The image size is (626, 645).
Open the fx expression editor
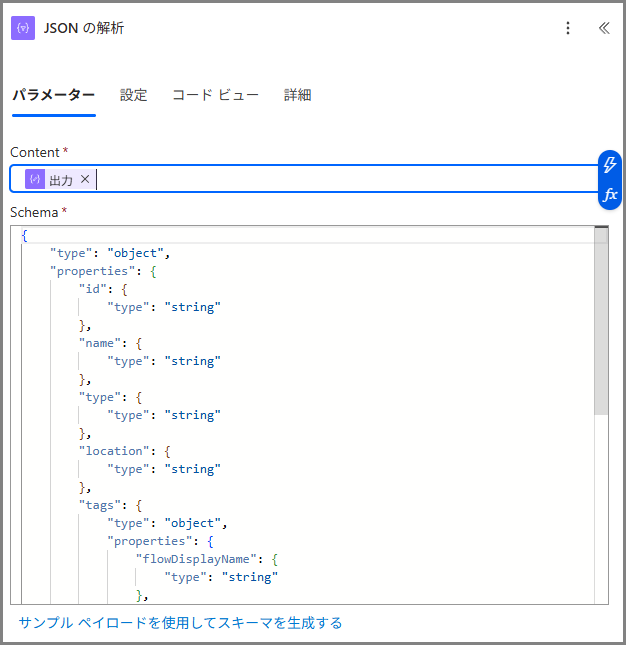point(610,194)
